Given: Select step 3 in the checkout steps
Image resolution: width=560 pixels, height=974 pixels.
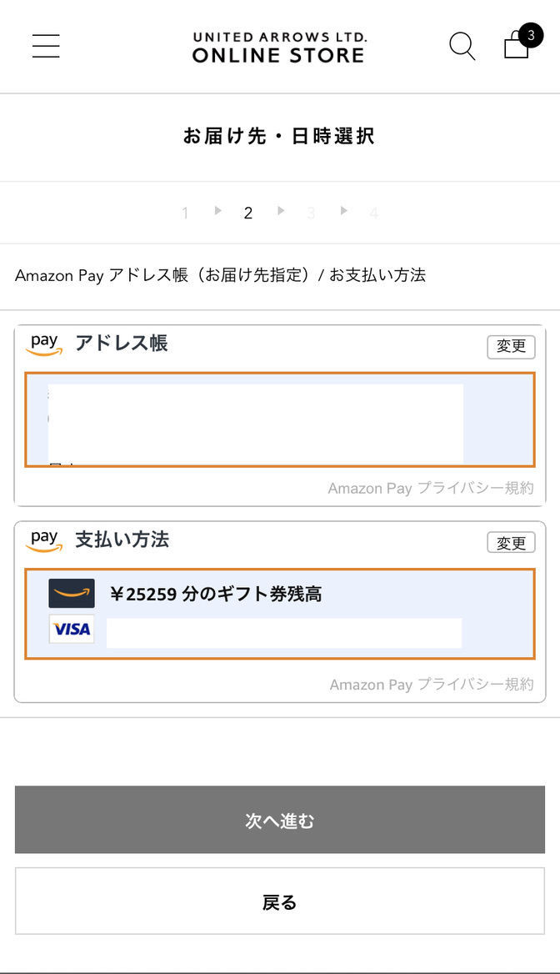Looking at the screenshot, I should 311,213.
